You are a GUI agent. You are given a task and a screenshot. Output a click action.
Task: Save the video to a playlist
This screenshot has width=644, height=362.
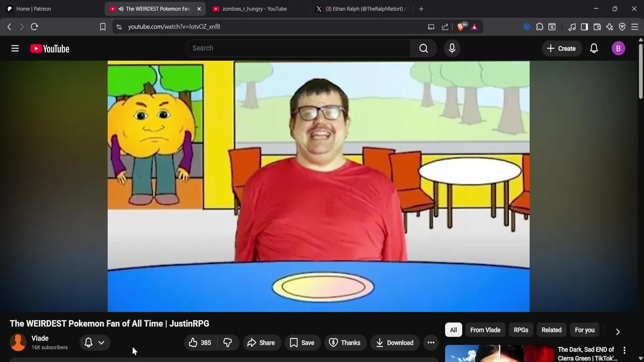(302, 343)
